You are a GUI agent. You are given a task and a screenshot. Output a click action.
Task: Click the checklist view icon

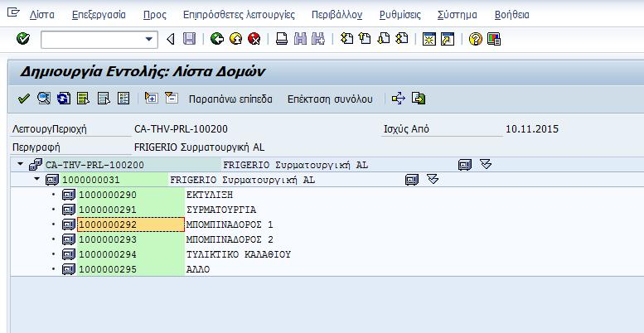[x=123, y=99]
